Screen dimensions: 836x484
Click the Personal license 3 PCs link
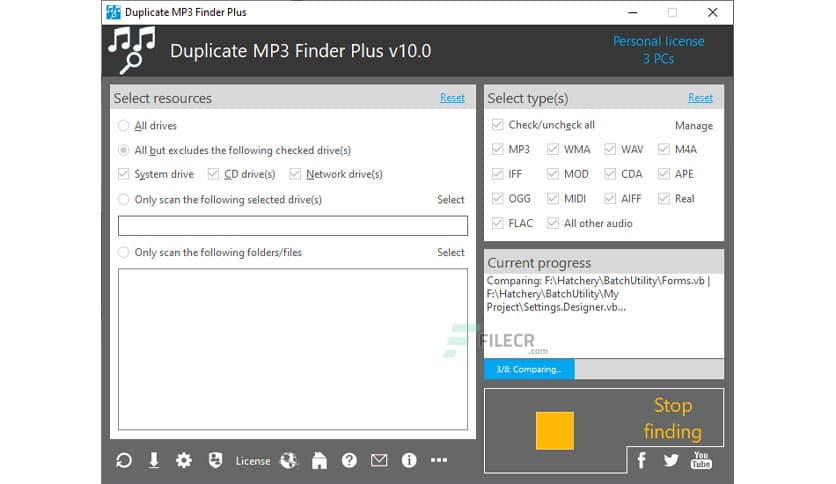(x=658, y=50)
